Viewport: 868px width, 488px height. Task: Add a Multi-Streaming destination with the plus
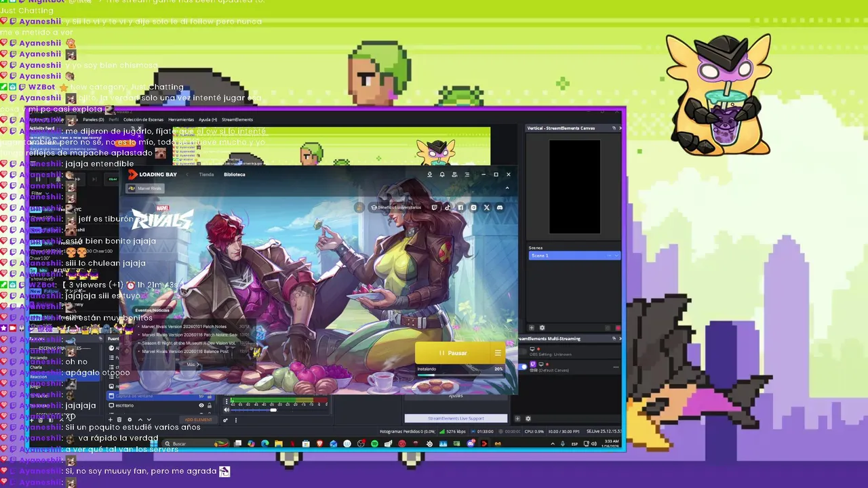(517, 418)
